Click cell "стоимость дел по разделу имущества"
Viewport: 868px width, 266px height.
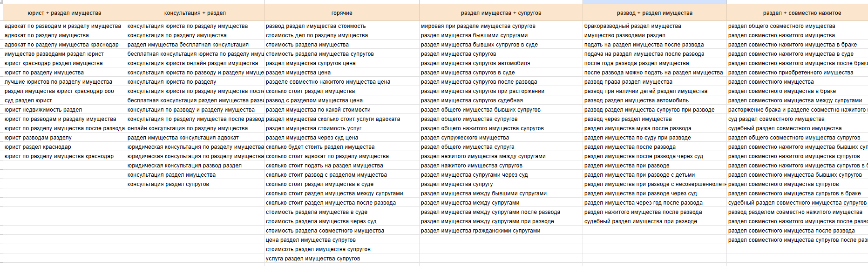[x=342, y=35]
